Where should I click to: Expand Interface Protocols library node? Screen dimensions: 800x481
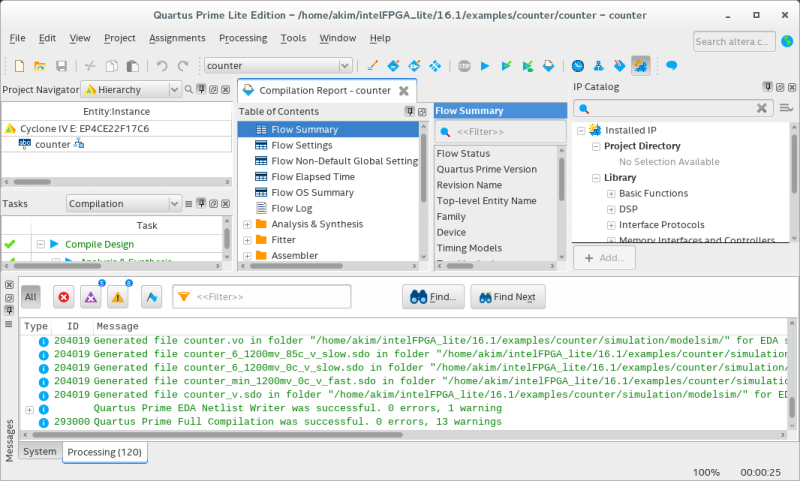click(611, 225)
